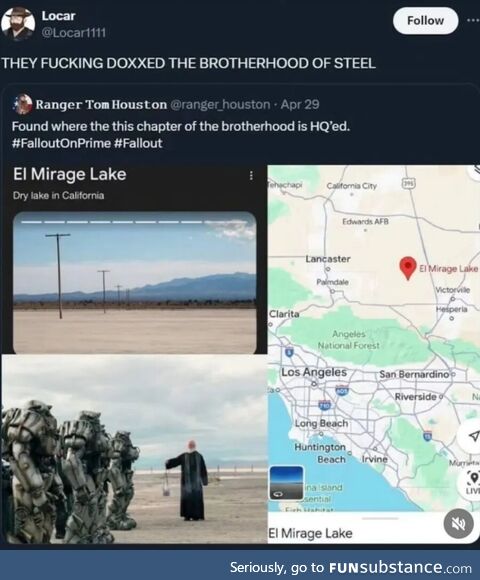Viewport: 480px width, 580px height.
Task: Click the El Mirage Lake desert photo
Action: [x=135, y=283]
